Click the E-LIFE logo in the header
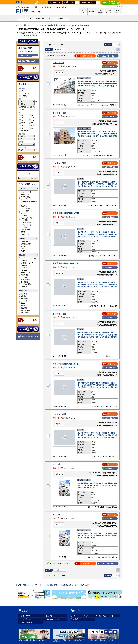The width and height of the screenshot is (138, 644). tap(22, 11)
